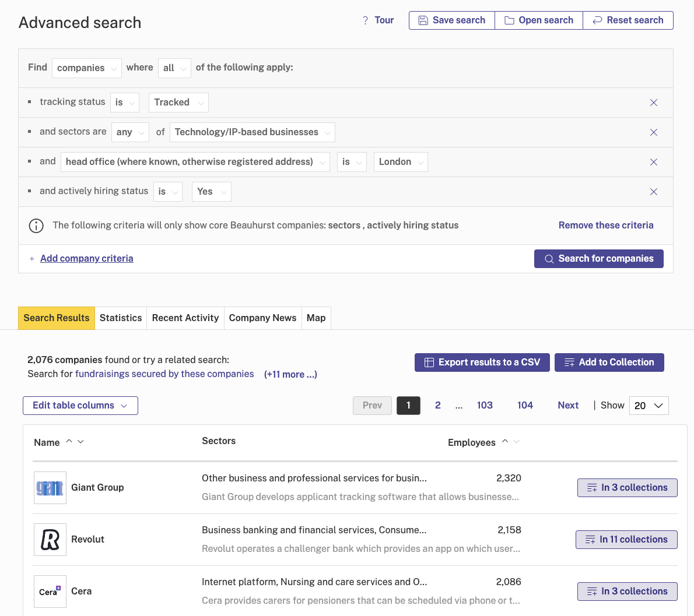Screen dimensions: 694x616
Task: Select the Search Results tab
Action: [x=56, y=318]
